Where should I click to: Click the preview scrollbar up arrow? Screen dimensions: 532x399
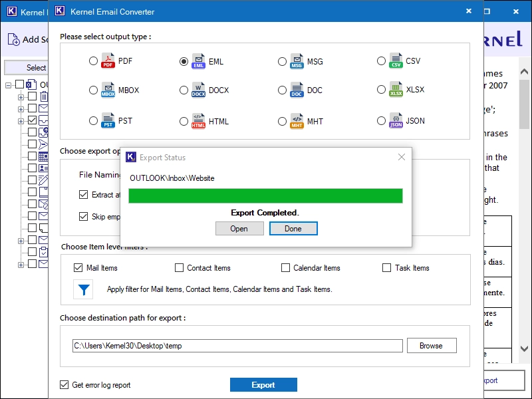[524, 72]
